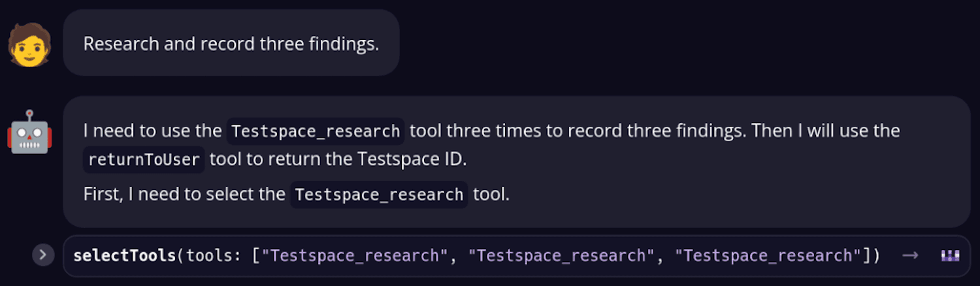Click the returnToUser inline code tag
This screenshot has width=980, height=286.
tap(144, 160)
